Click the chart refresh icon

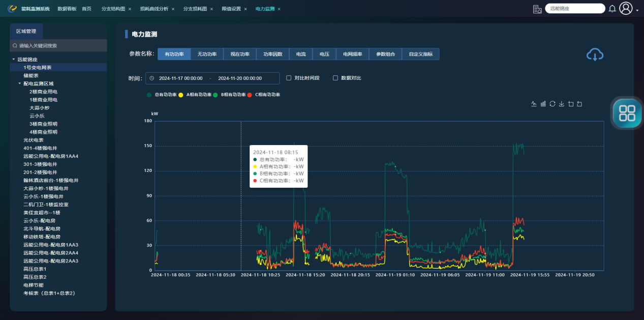[x=552, y=104]
